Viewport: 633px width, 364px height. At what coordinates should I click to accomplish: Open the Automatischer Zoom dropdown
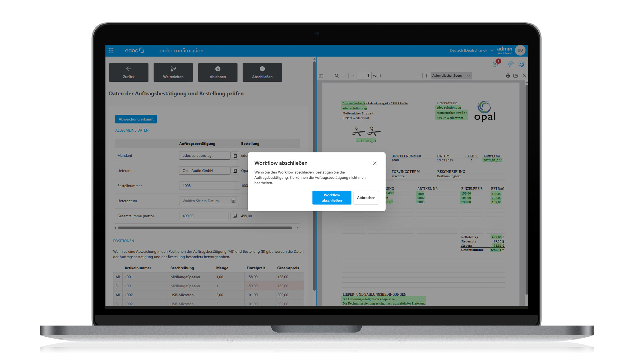451,76
